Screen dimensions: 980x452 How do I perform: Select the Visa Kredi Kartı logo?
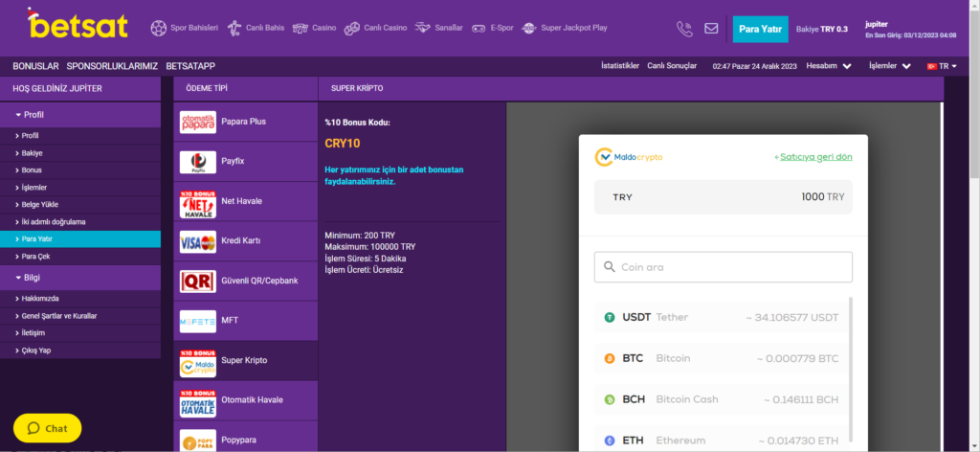pyautogui.click(x=197, y=241)
